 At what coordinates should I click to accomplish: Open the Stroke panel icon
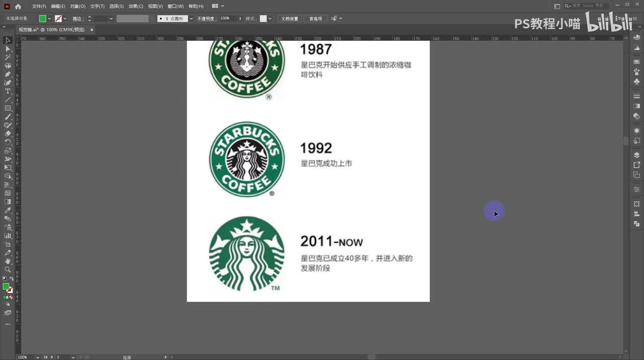pos(636,96)
